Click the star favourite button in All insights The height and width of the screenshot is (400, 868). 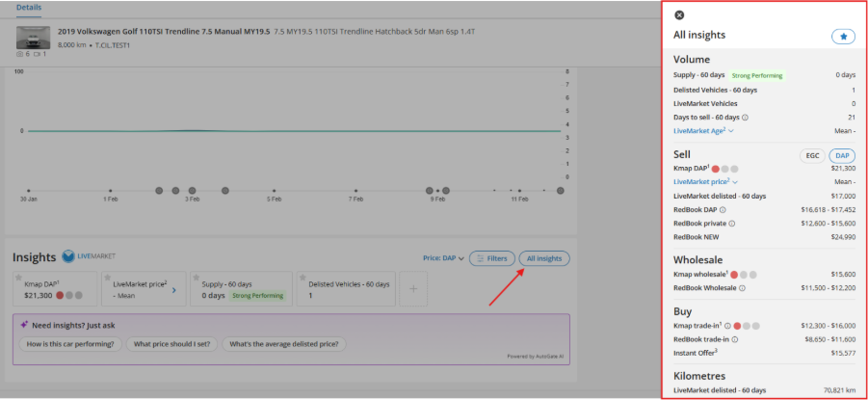pyautogui.click(x=843, y=37)
